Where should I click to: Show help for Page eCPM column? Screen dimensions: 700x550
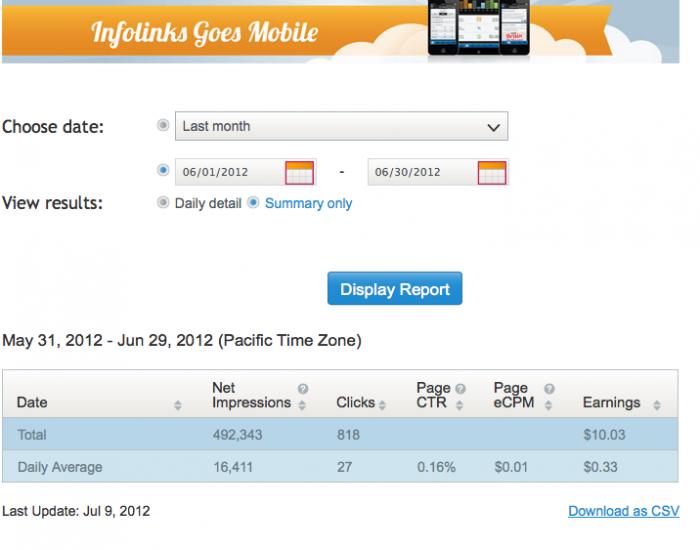pos(550,388)
